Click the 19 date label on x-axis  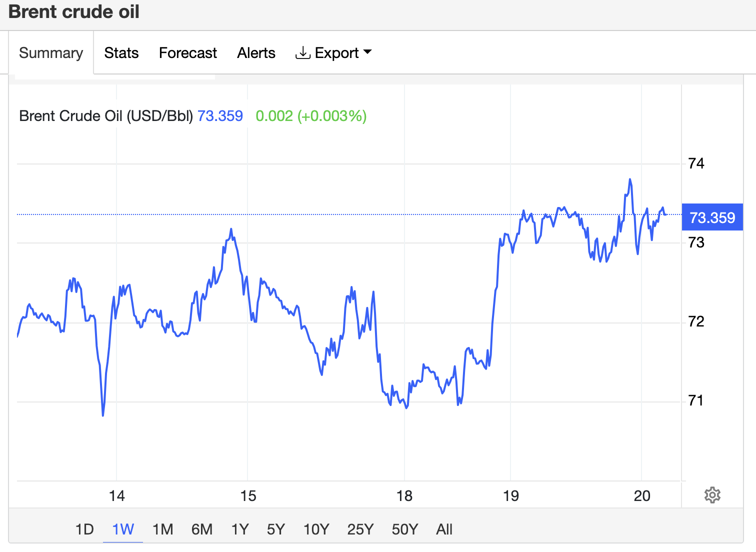click(510, 496)
